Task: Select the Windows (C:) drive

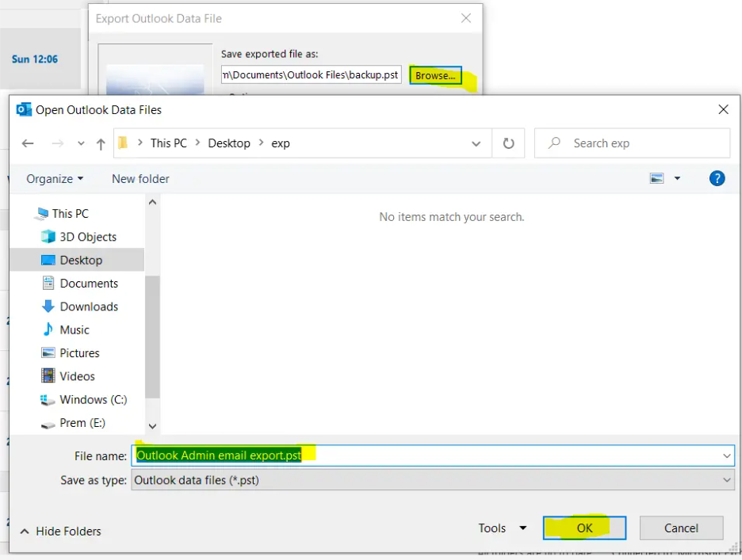Action: coord(94,400)
